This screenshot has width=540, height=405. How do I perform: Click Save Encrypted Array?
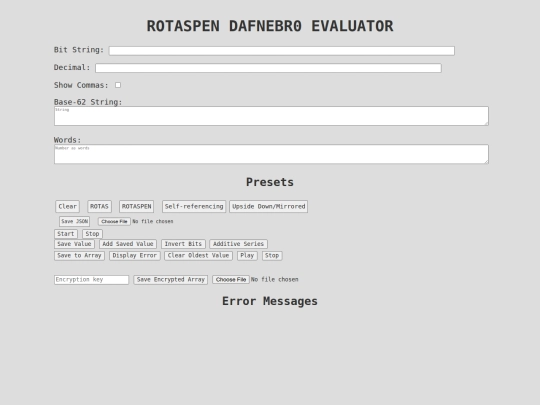[171, 280]
